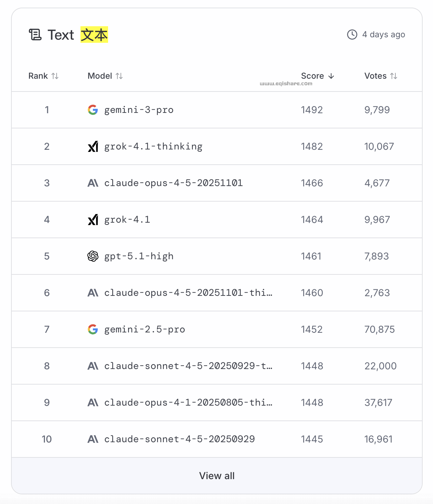Click View all button
Viewport: 433px width, 504px height.
[217, 476]
